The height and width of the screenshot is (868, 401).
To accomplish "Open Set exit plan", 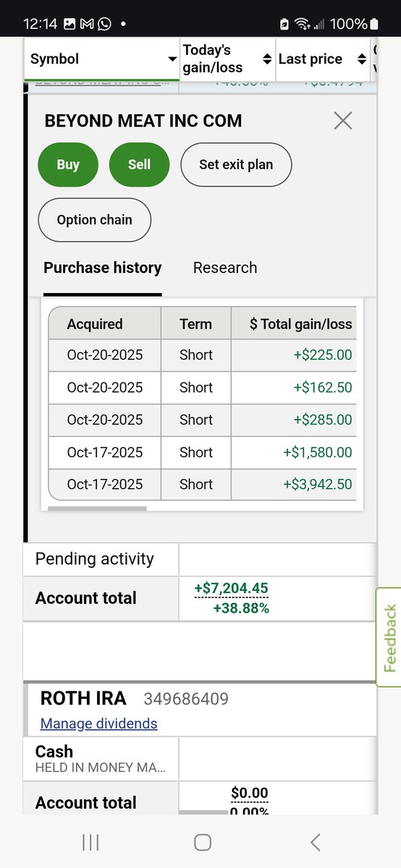I will (236, 164).
